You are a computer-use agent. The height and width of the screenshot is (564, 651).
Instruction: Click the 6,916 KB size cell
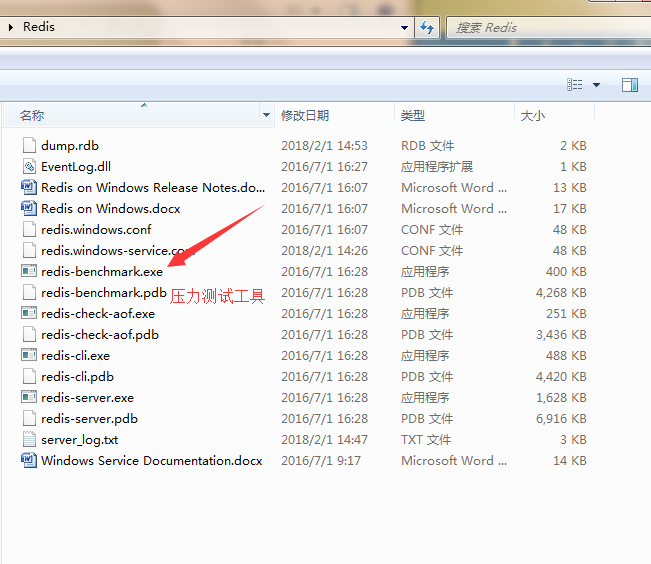coord(561,419)
